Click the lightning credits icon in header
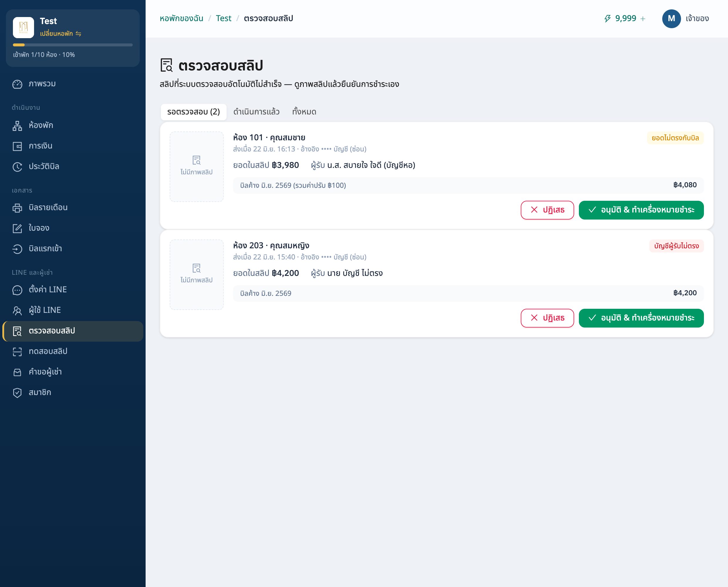The image size is (728, 587). pos(607,18)
